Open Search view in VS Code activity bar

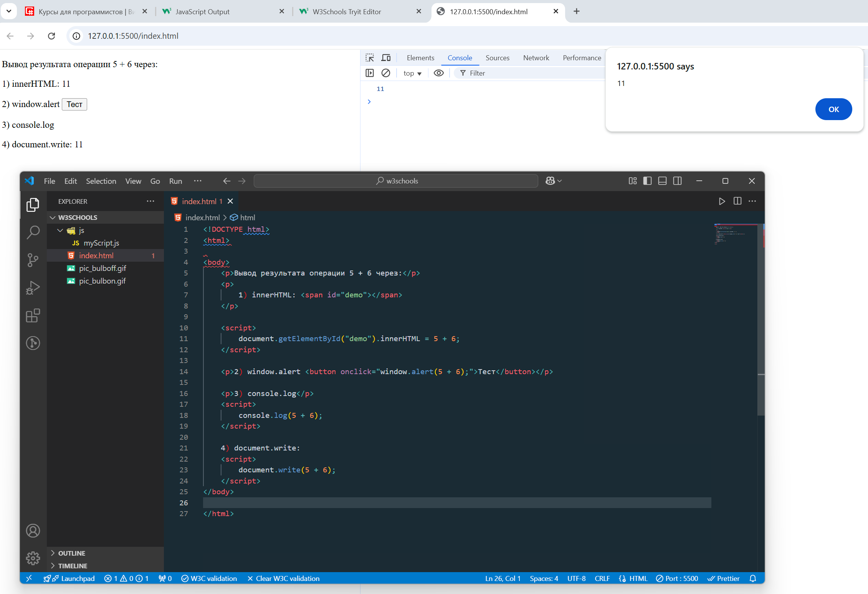(x=33, y=232)
